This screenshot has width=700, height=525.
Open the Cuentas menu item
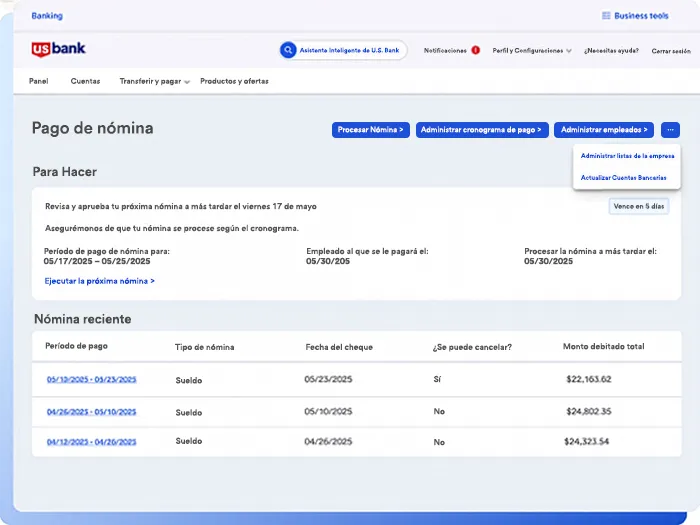click(x=85, y=81)
